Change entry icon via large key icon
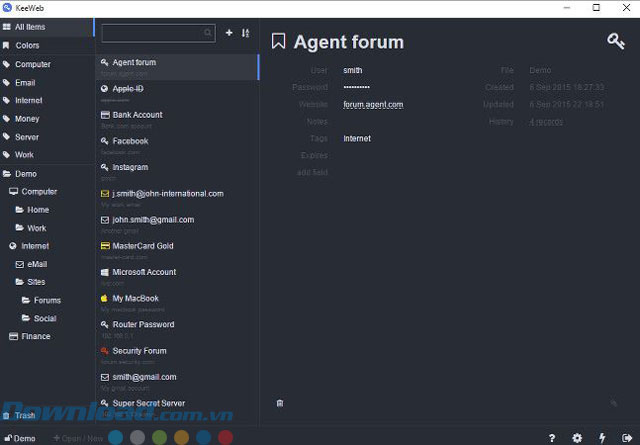 point(616,41)
